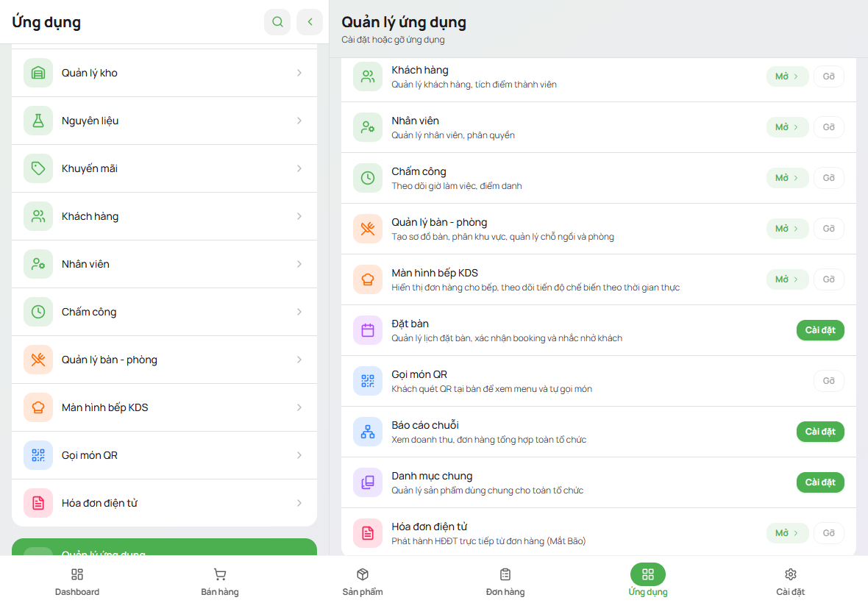Viewport: 868px width, 603px height.
Task: Expand Màn hình bếp KDS chevron in sidebar
Action: (299, 407)
